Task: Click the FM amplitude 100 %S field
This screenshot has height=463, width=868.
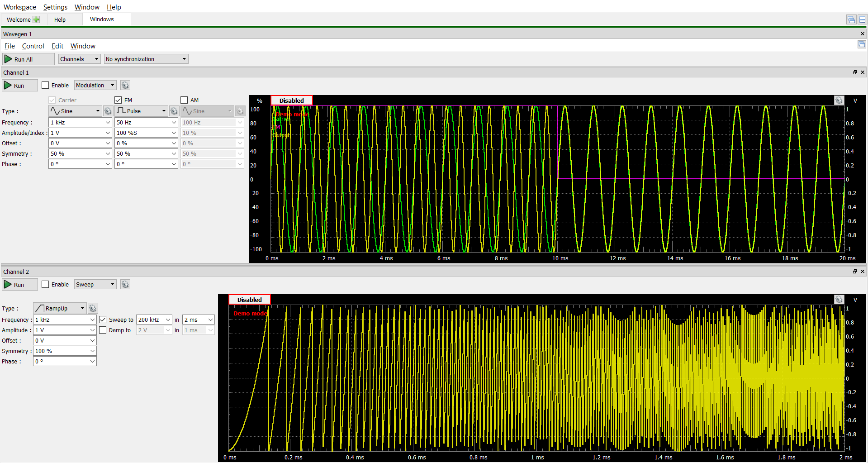Action: [146, 133]
